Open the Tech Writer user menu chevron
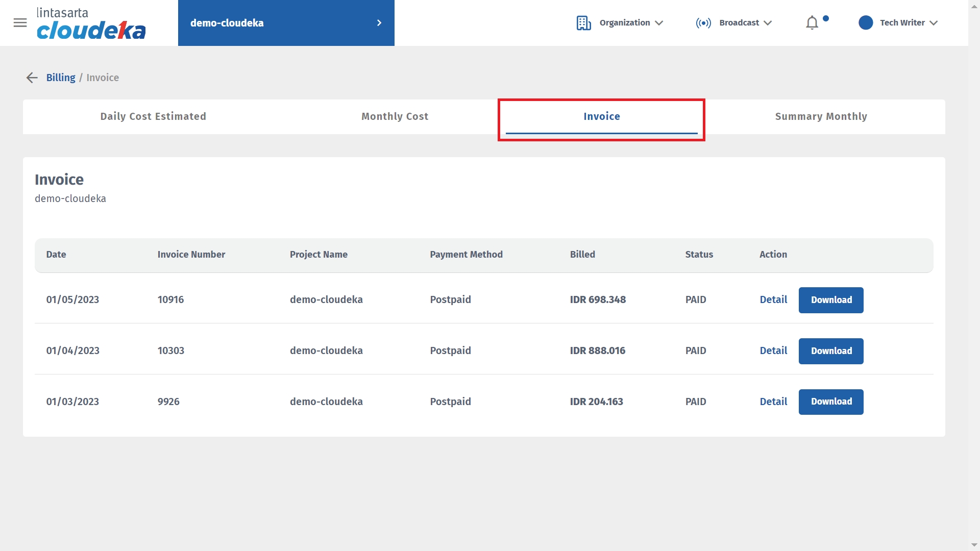 coord(934,23)
